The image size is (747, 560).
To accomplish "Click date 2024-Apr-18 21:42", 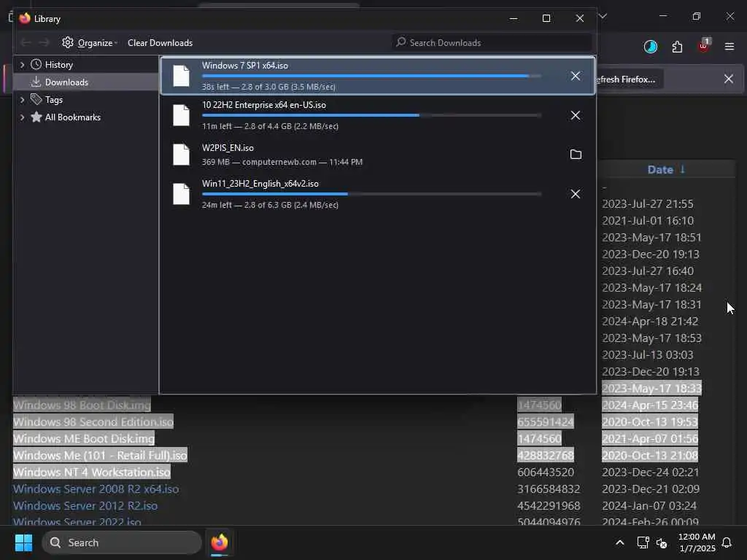I will (650, 322).
